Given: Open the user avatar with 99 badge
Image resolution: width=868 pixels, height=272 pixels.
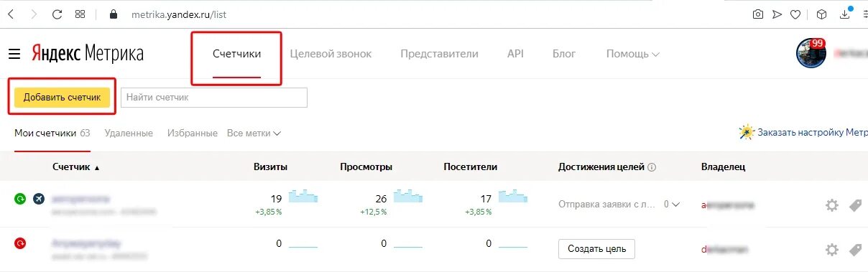Looking at the screenshot, I should (x=811, y=54).
